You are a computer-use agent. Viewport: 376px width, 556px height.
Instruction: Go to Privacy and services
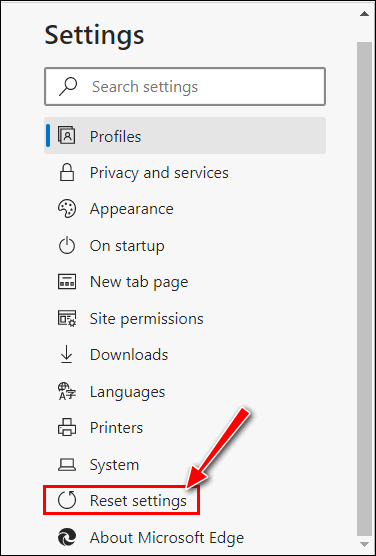click(185, 173)
